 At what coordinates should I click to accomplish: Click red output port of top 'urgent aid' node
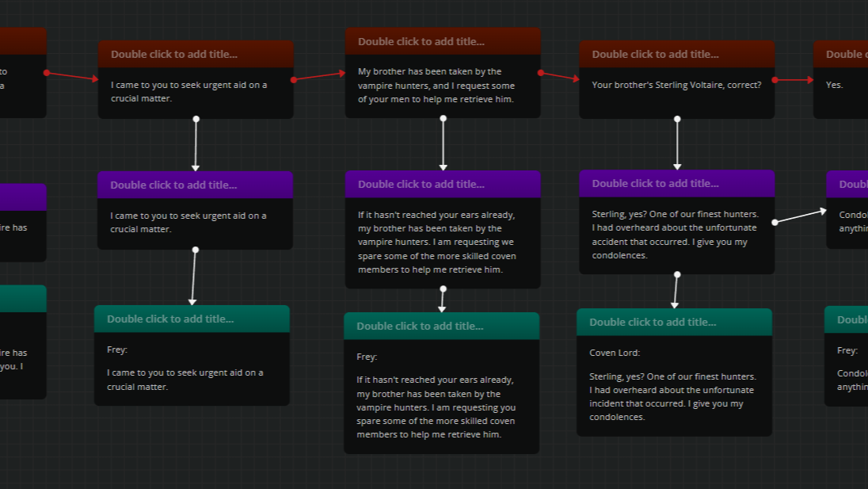(x=294, y=80)
